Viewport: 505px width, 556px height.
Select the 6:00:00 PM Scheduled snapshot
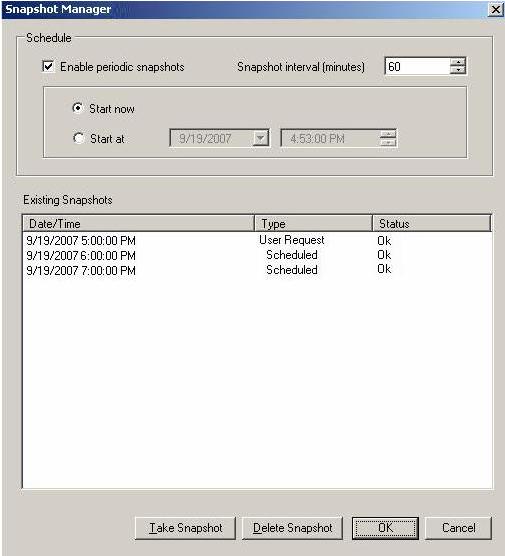click(x=257, y=255)
